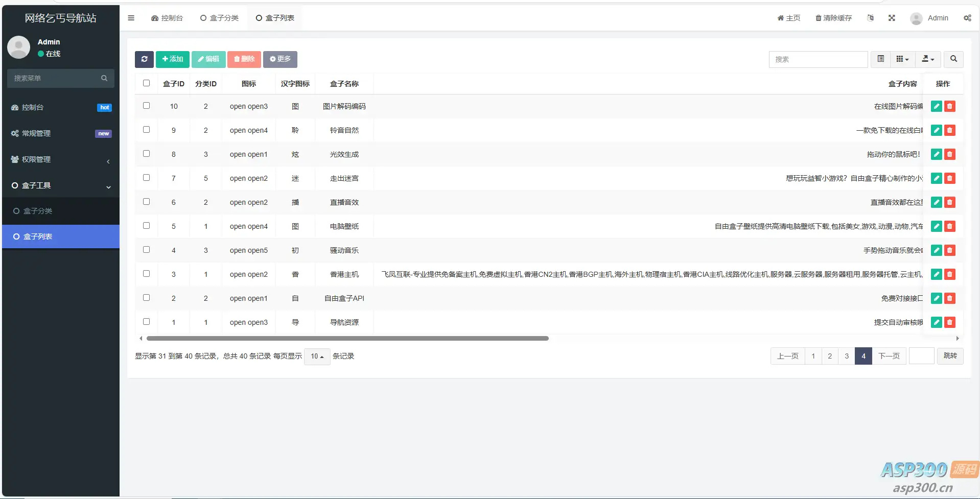Screen dimensions: 980x499
Task: Open the export data dropdown
Action: [x=928, y=59]
